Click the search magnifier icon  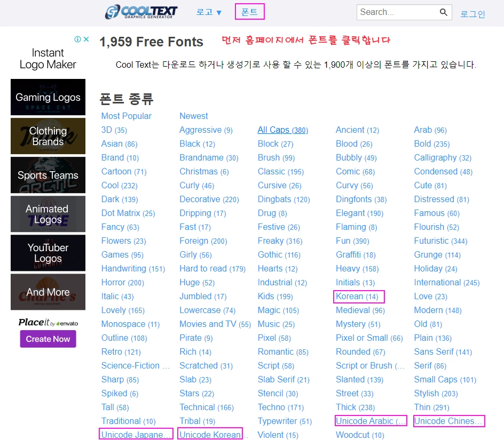443,12
